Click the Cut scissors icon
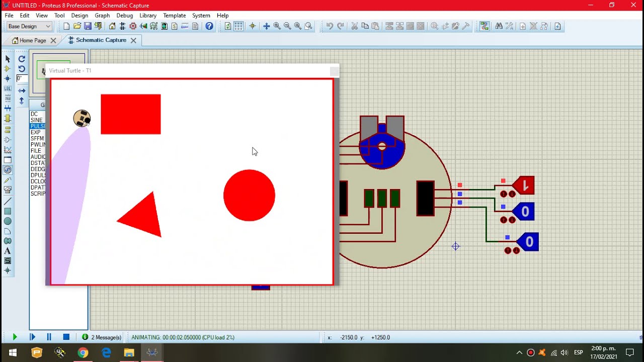 354,26
